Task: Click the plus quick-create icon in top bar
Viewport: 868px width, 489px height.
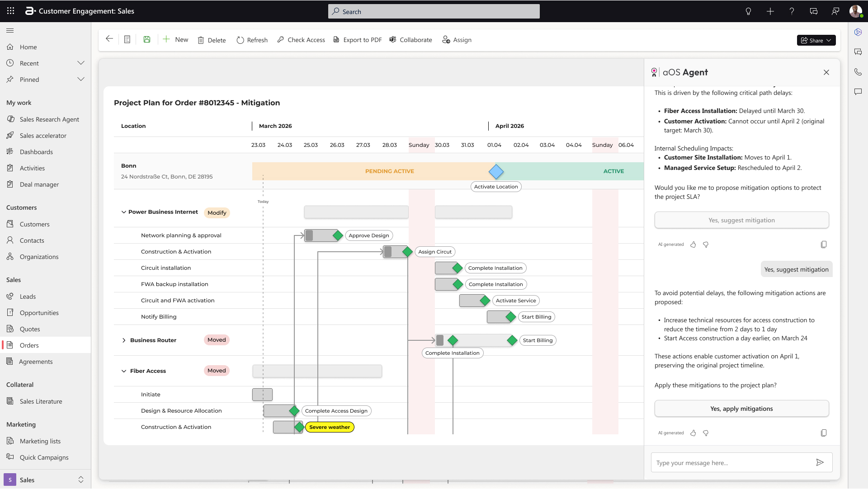Action: point(770,11)
